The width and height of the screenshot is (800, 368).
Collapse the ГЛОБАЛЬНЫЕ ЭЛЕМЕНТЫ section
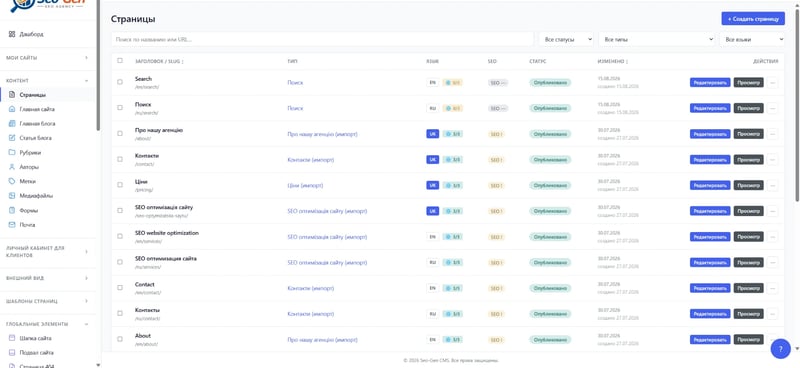[x=47, y=324]
